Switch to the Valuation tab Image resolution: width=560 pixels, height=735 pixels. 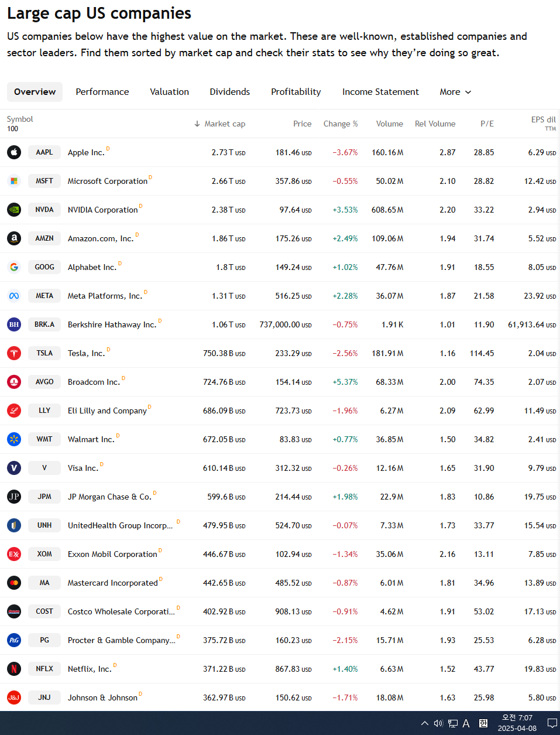pyautogui.click(x=170, y=92)
